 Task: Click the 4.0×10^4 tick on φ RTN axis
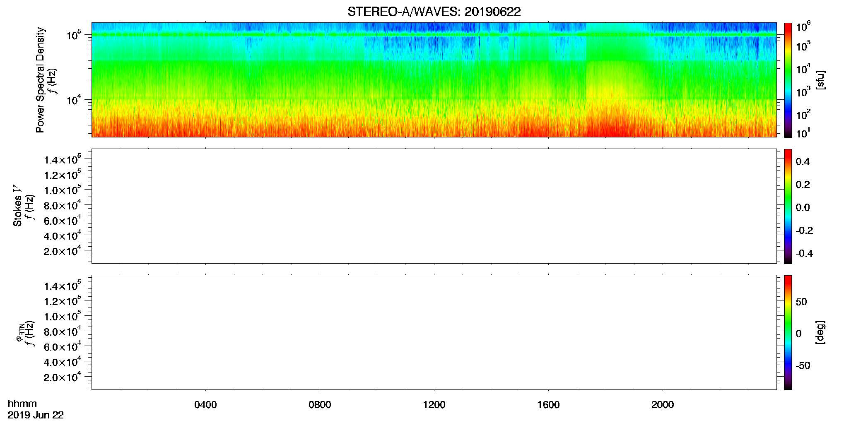63,362
